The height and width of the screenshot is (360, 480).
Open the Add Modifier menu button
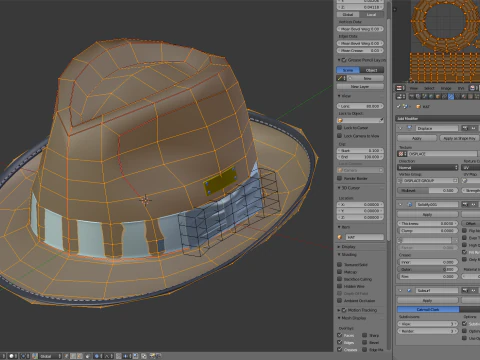[438, 118]
